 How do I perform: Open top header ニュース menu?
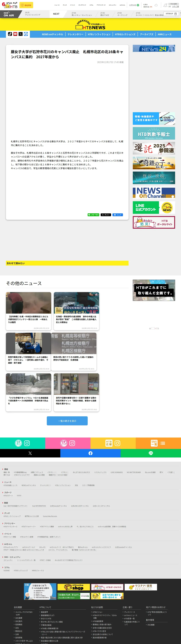point(57,5)
